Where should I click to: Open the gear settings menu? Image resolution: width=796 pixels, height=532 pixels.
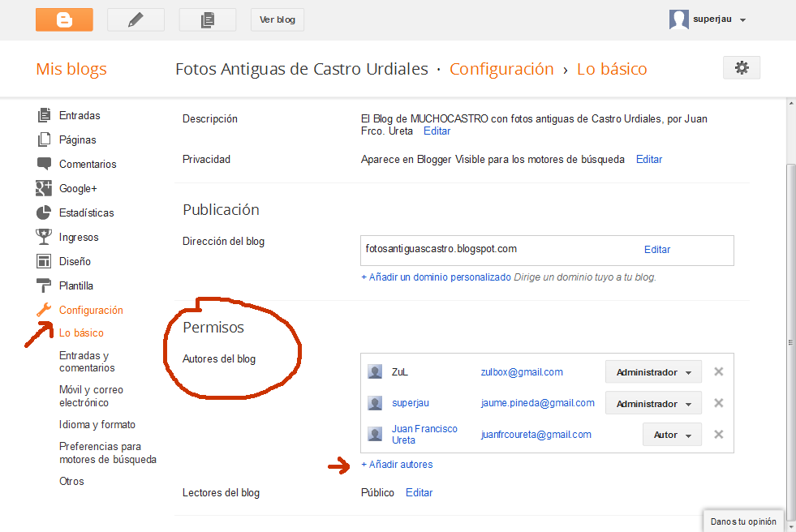(741, 68)
